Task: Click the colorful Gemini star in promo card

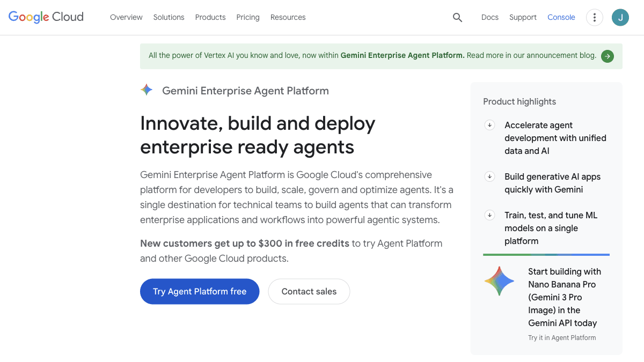Action: pyautogui.click(x=499, y=281)
